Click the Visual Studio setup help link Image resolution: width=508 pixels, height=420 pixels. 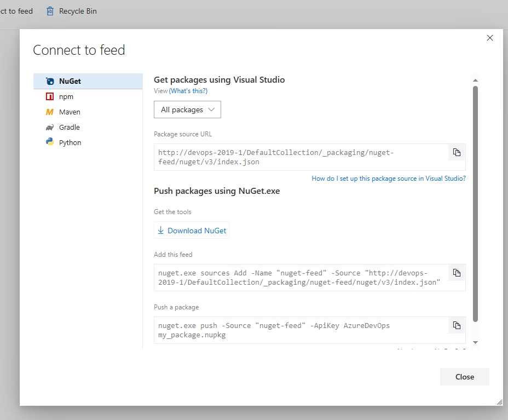389,178
